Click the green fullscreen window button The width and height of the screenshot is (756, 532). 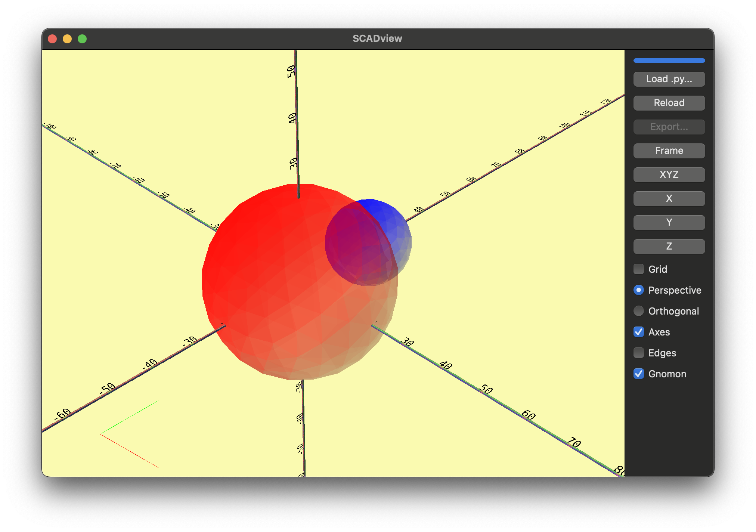coord(82,39)
